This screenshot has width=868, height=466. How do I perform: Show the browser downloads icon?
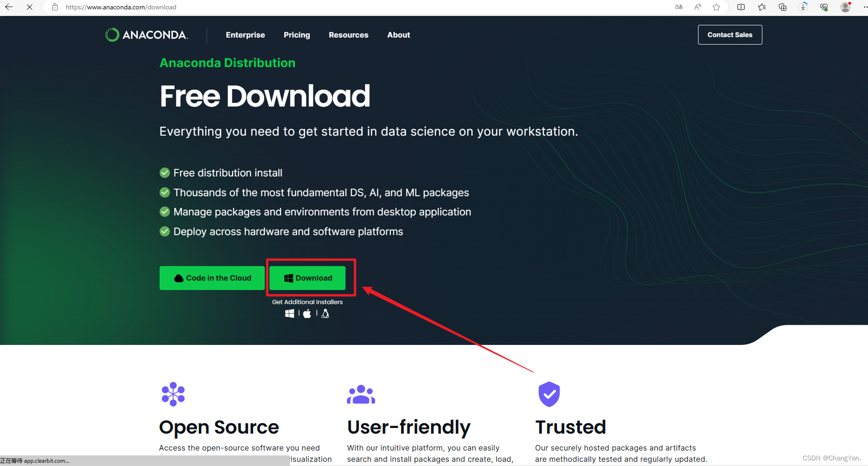click(x=803, y=7)
